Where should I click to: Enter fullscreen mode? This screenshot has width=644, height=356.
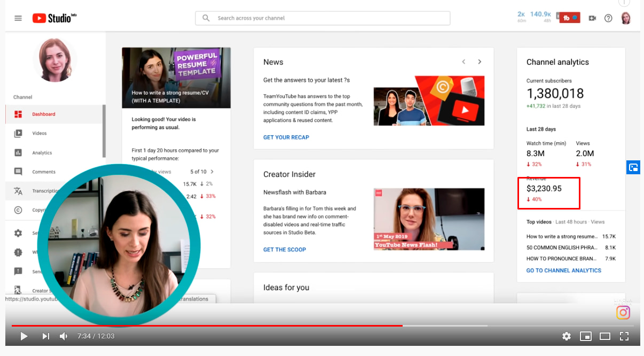point(624,336)
